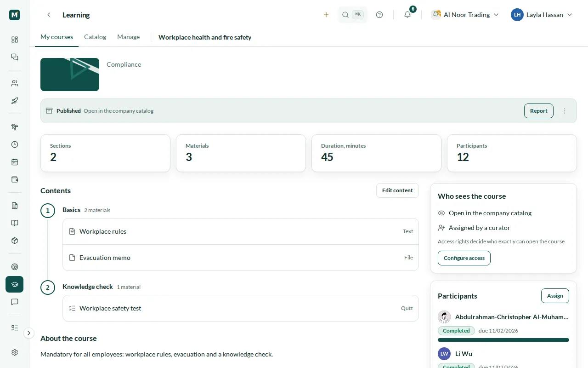The height and width of the screenshot is (368, 588).
Task: Open the help question mark icon
Action: tap(379, 15)
